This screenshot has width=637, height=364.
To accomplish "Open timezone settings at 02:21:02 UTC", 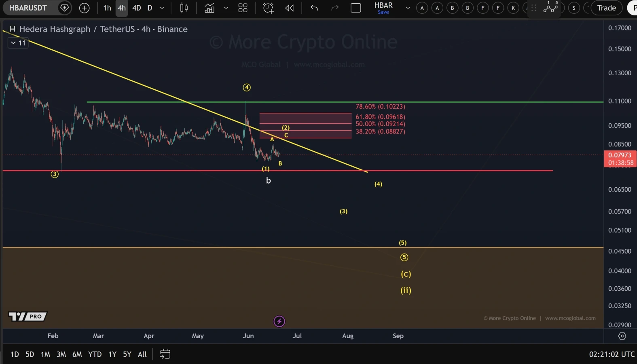I will pyautogui.click(x=612, y=354).
